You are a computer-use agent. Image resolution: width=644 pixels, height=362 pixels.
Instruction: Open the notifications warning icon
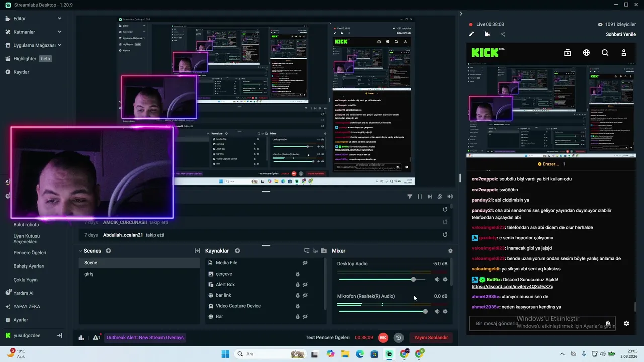click(96, 337)
